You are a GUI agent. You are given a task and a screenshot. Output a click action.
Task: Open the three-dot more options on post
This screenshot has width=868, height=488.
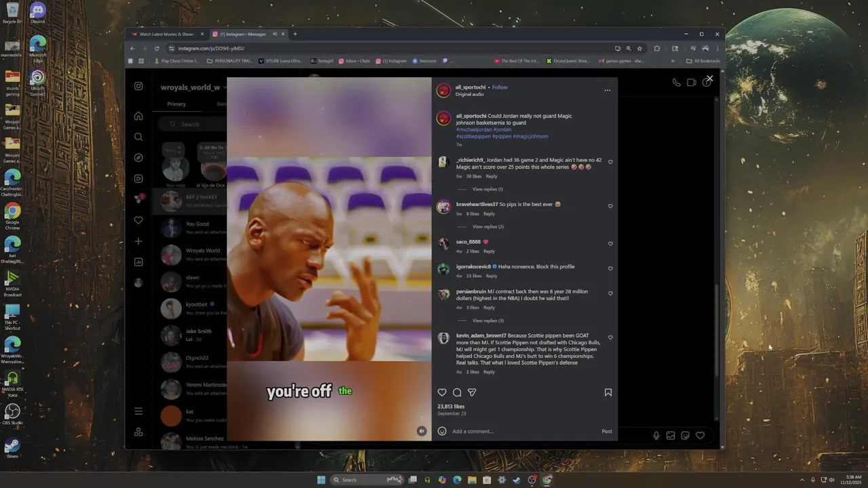click(x=607, y=90)
